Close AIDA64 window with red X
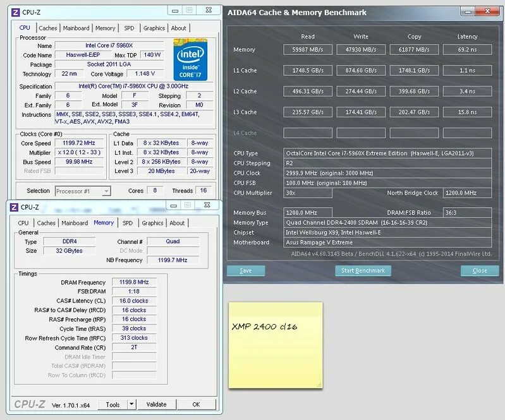 coord(487,11)
